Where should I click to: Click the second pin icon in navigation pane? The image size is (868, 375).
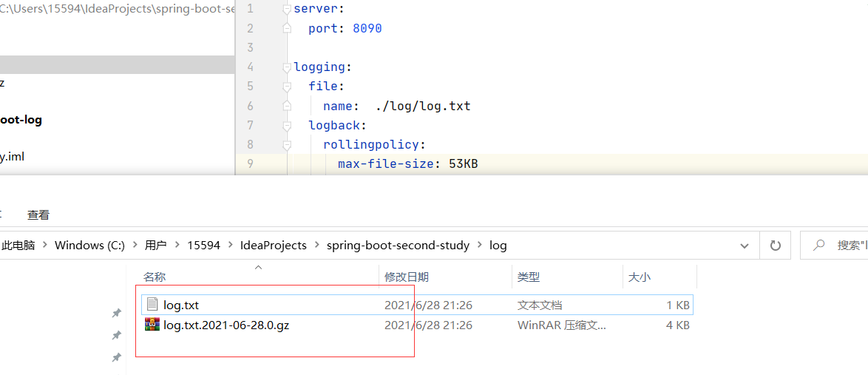116,335
